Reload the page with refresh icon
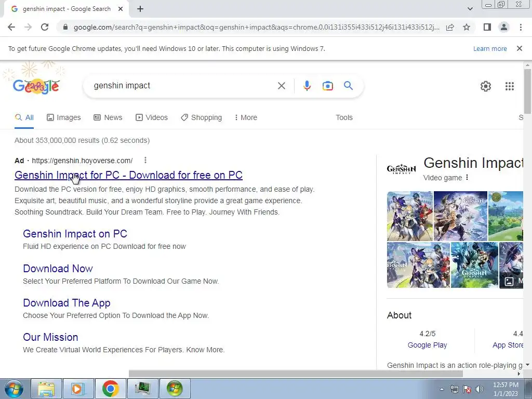This screenshot has height=399, width=532. pos(45,27)
